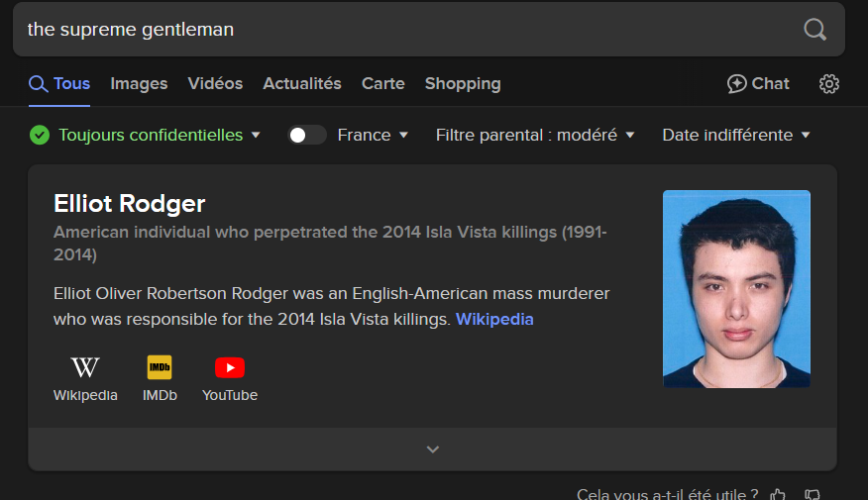Screen dimensions: 868x500
Task: Click the search magnifier icon in search box
Action: (x=814, y=30)
